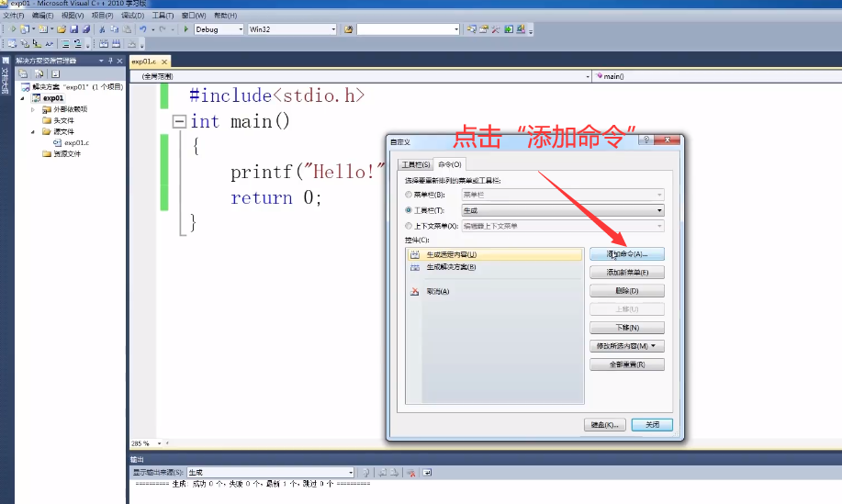Click the 下移(N) button

coord(626,328)
